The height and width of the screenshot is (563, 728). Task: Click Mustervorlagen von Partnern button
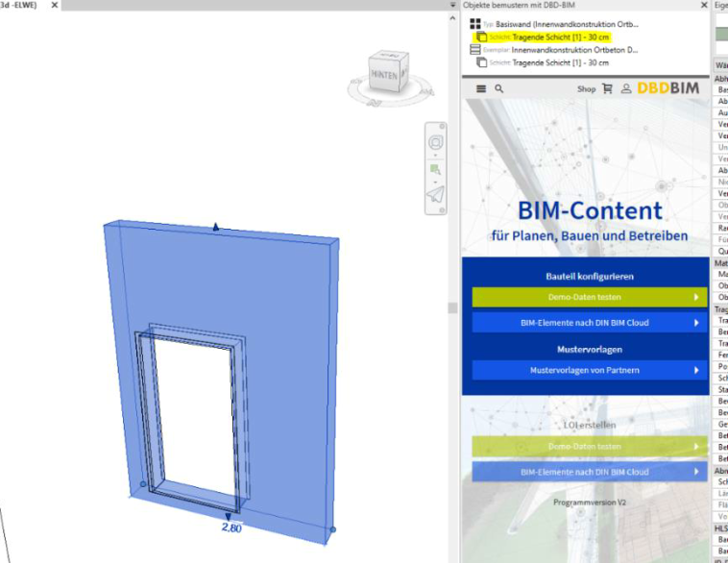coord(585,370)
